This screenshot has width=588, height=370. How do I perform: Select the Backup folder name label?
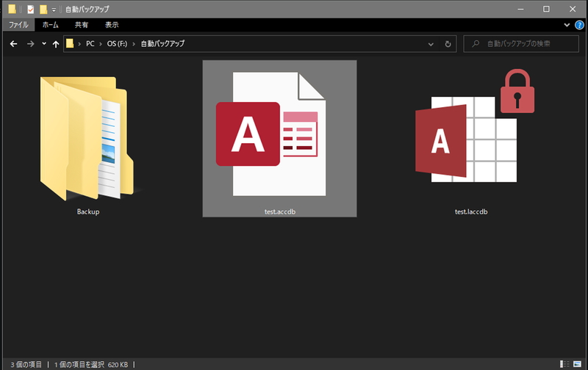pyautogui.click(x=88, y=211)
